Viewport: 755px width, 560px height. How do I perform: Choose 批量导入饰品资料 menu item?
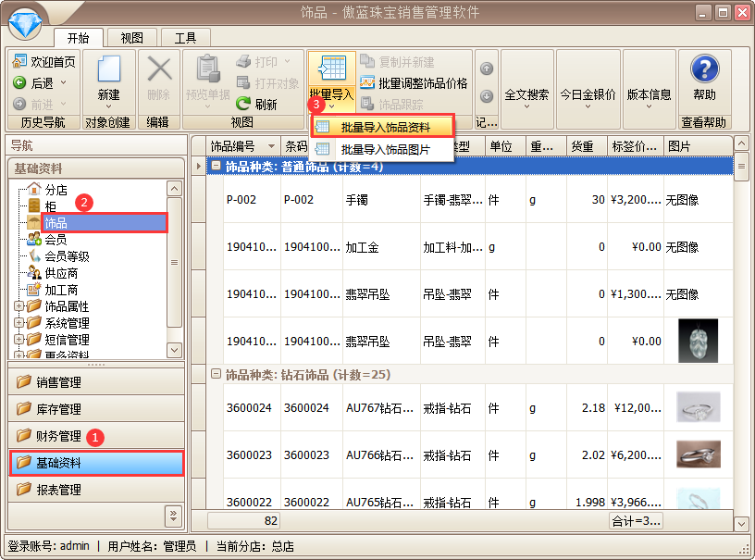pyautogui.click(x=383, y=127)
